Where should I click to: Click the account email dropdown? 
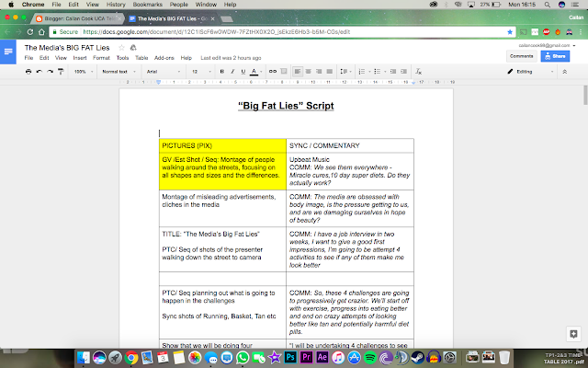point(547,45)
